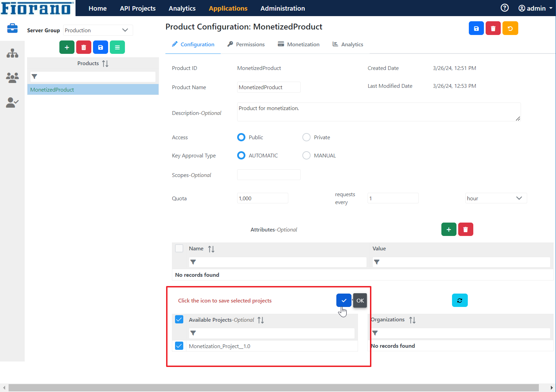Viewport: 556px width, 392px height.
Task: Select MonetizedProduct in the Products list
Action: [x=93, y=90]
